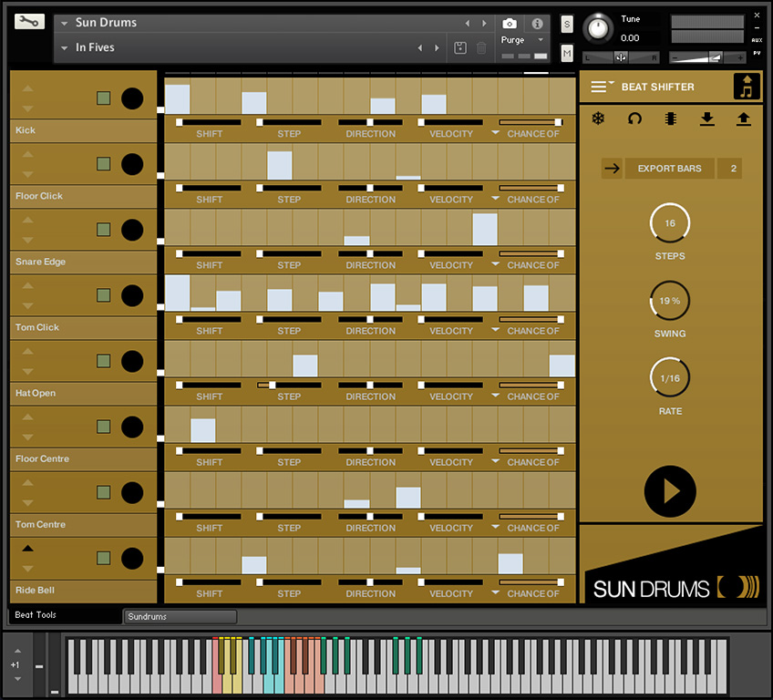
Task: Open Tom Click row Chance Of dropdown arrow
Action: click(x=496, y=330)
